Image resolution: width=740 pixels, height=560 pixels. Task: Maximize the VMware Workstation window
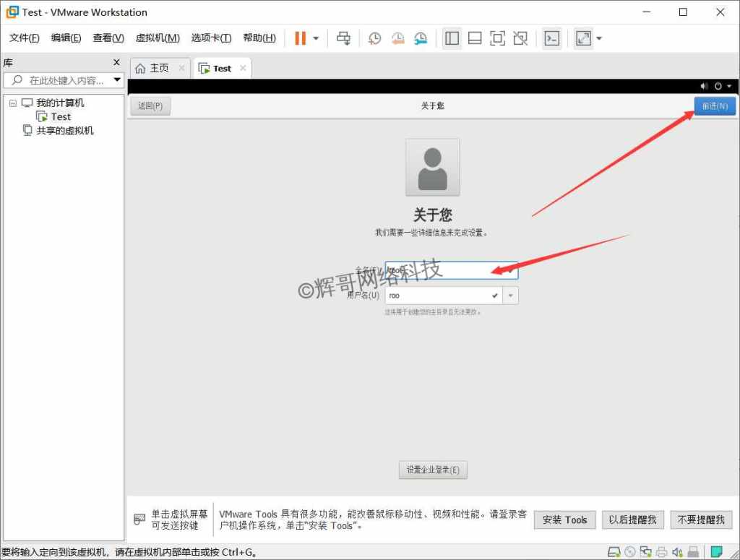683,12
